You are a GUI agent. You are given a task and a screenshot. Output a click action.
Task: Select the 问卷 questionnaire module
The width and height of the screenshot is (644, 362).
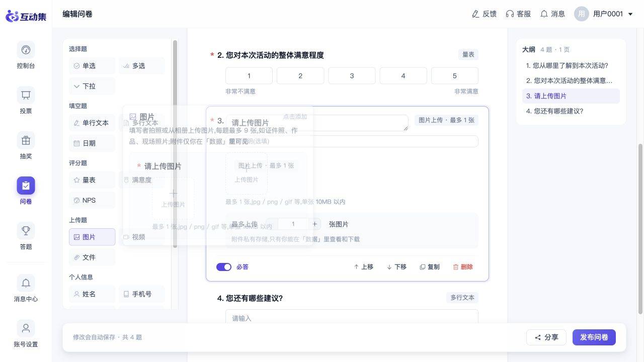(26, 191)
